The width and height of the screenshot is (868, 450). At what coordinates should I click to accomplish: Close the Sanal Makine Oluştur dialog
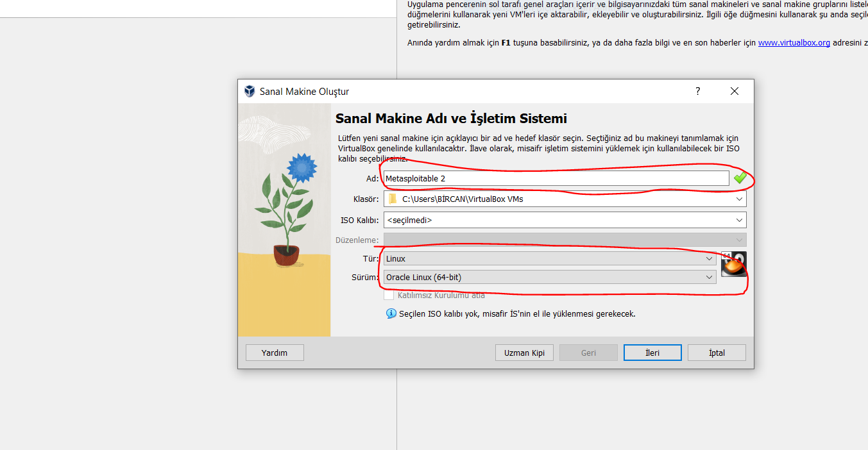coord(735,91)
